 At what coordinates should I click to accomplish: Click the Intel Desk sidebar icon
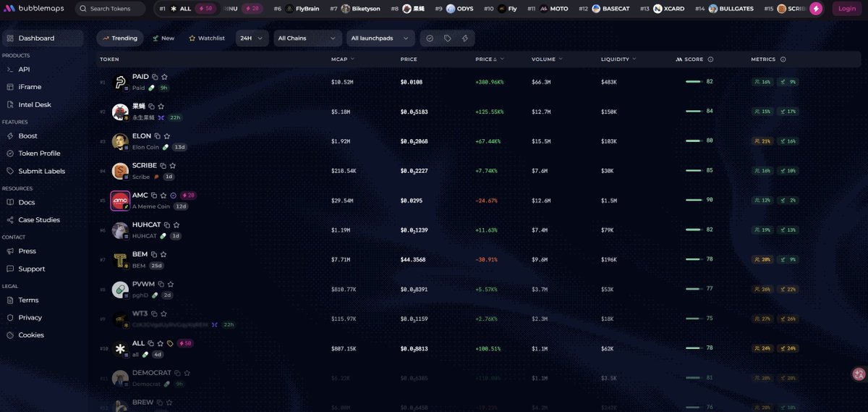10,104
